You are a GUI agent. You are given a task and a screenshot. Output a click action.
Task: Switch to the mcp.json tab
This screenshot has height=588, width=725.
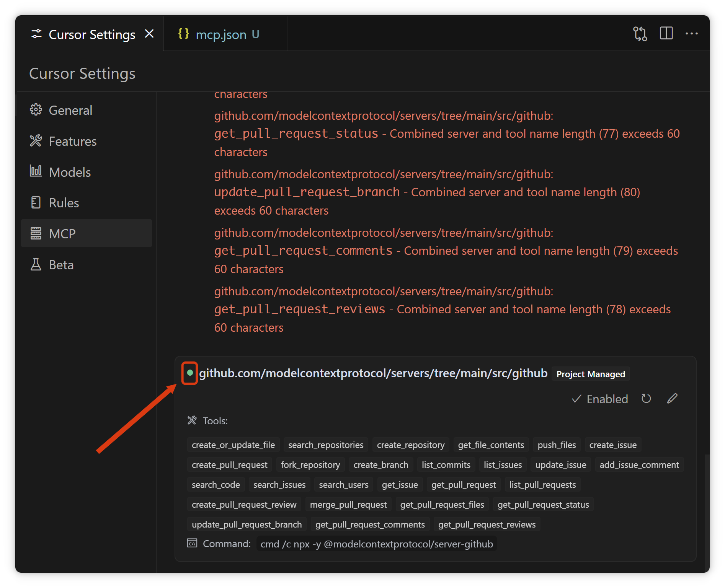(x=221, y=35)
